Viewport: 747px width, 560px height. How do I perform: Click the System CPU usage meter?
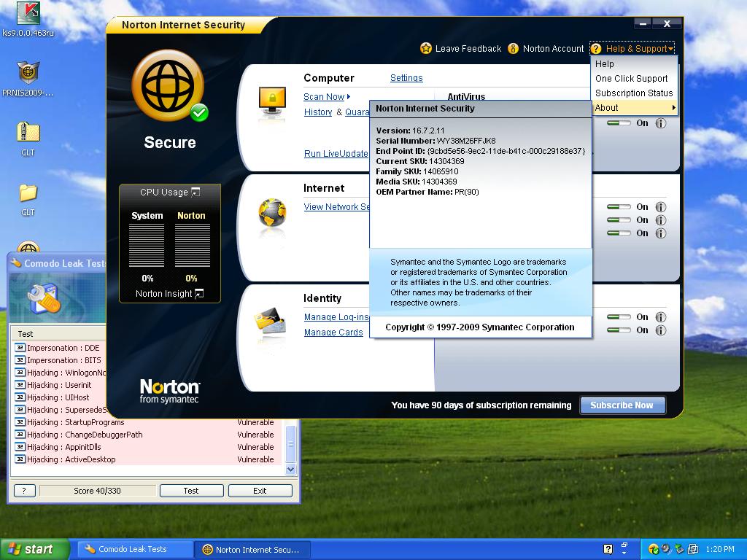(x=147, y=245)
